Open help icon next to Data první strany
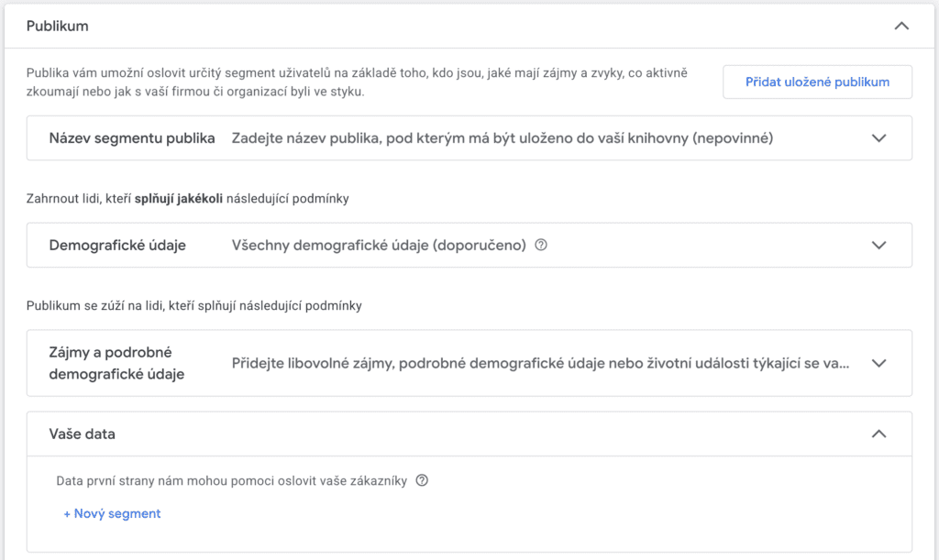Screen dimensions: 939x560 tap(422, 481)
